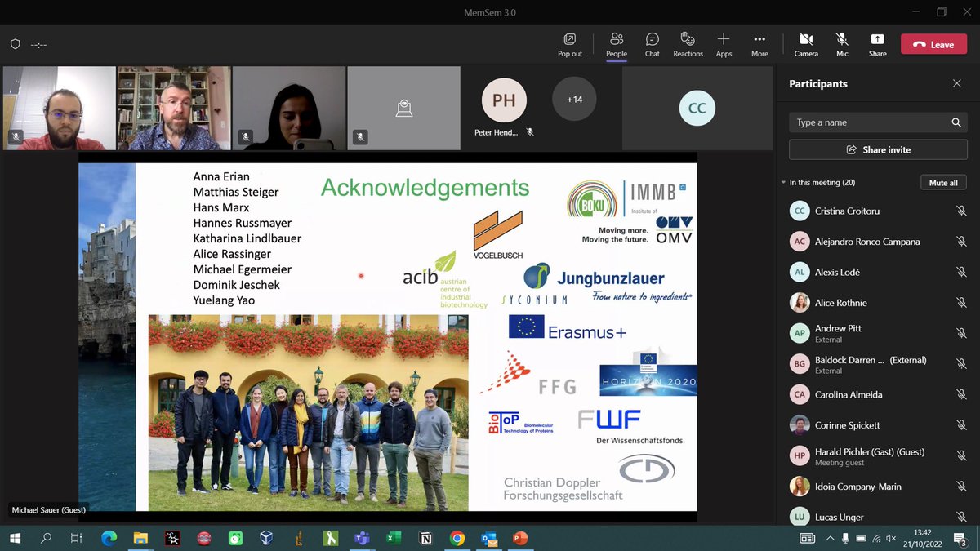Click mic icon next to Idoia Company-Marin
The width and height of the screenshot is (980, 551).
961,487
